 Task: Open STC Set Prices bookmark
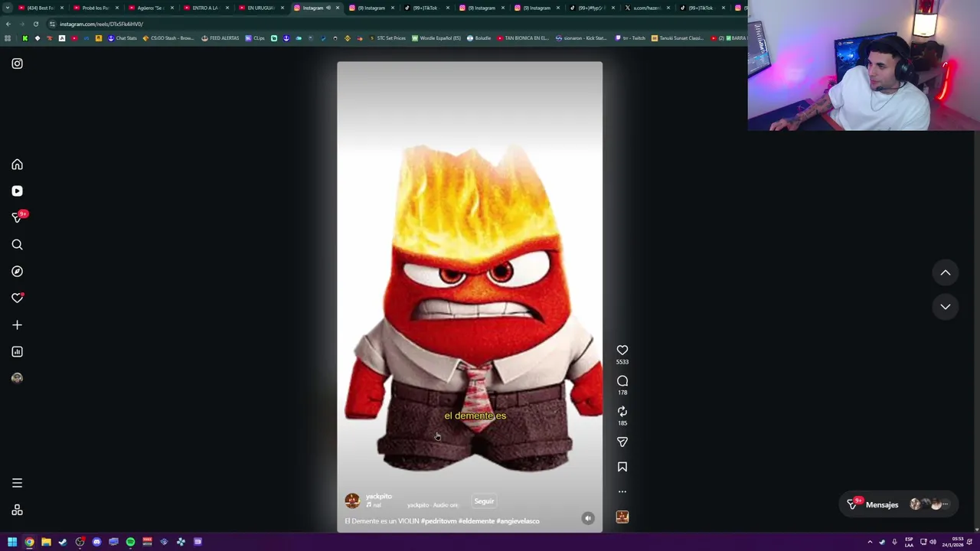pos(387,38)
